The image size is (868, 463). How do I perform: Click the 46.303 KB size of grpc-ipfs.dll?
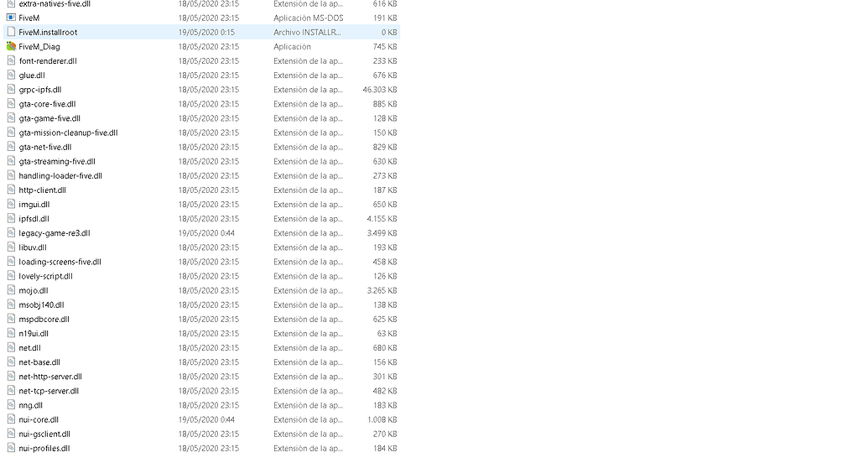click(380, 90)
